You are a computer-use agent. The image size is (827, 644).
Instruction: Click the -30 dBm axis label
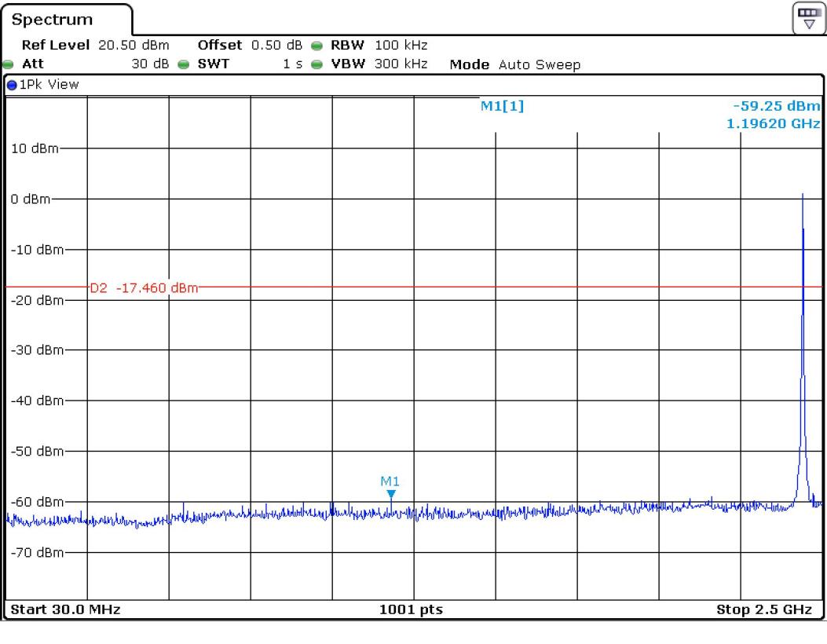37,350
